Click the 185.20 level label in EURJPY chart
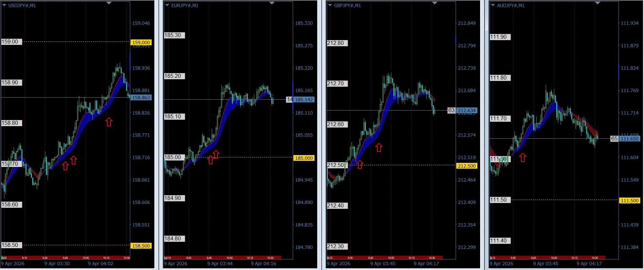644x270 pixels. coord(174,76)
